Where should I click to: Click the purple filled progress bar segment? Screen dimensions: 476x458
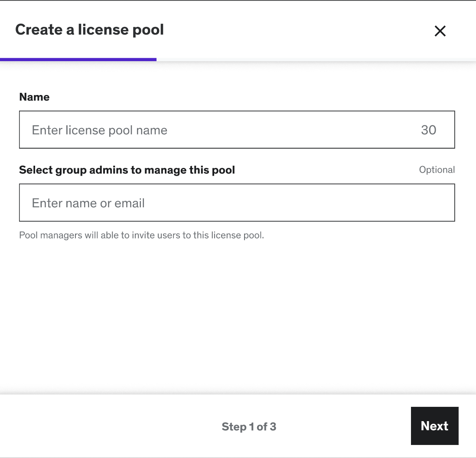coord(78,59)
